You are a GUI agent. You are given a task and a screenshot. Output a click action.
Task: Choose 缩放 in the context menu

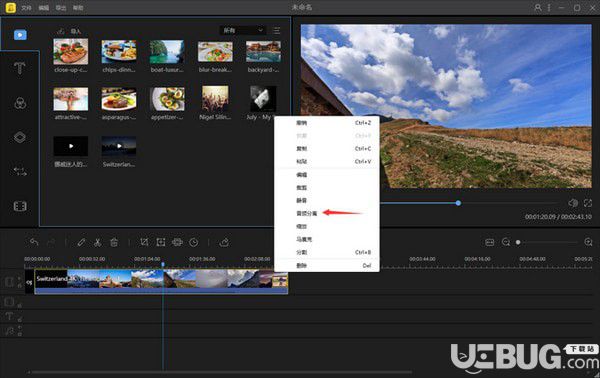327,226
